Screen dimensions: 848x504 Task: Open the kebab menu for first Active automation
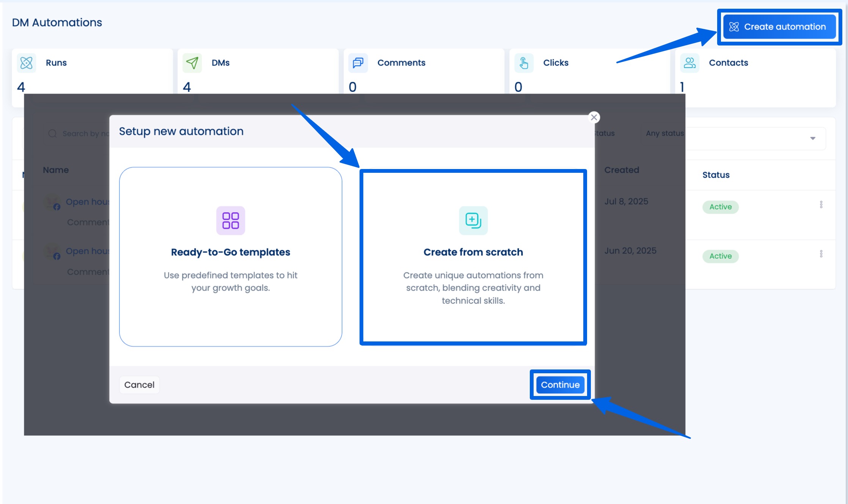pos(821,205)
